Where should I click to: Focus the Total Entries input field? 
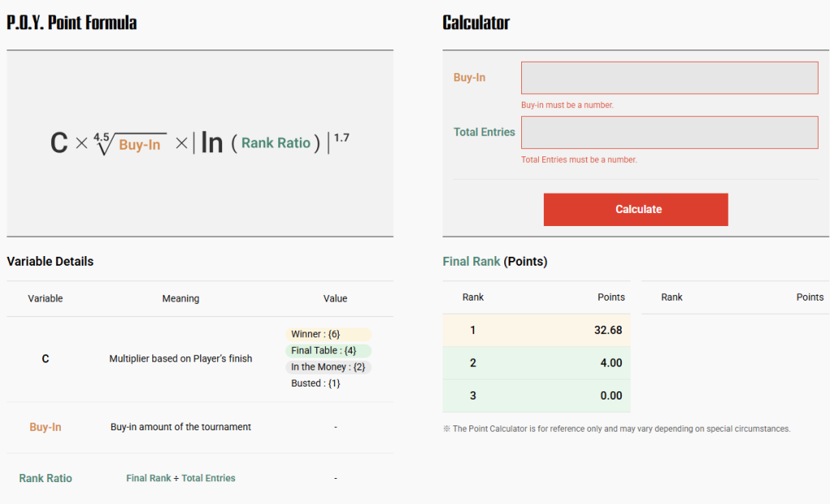tap(669, 132)
